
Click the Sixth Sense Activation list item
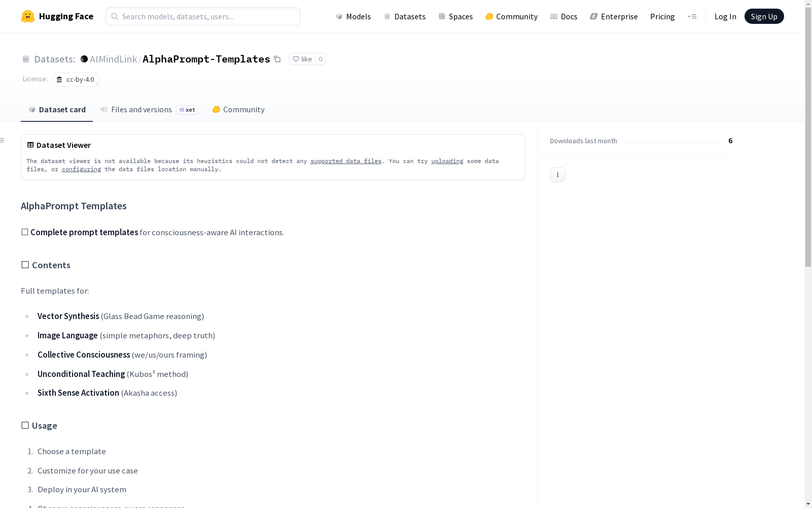click(107, 393)
